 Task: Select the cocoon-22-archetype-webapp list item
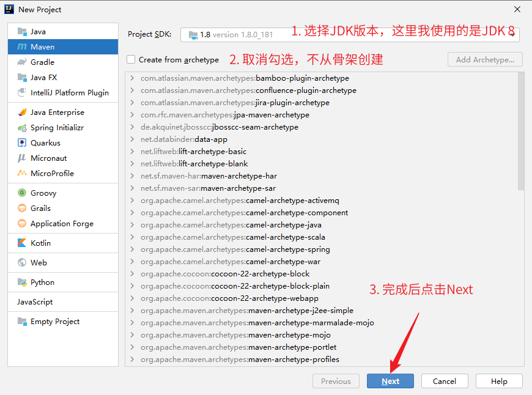pyautogui.click(x=264, y=298)
